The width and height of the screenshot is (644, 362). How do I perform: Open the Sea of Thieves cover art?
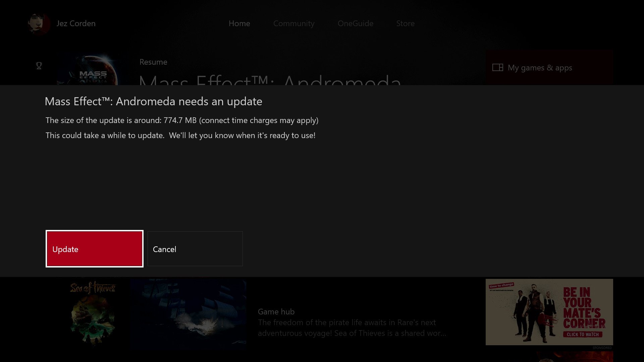[x=93, y=314]
